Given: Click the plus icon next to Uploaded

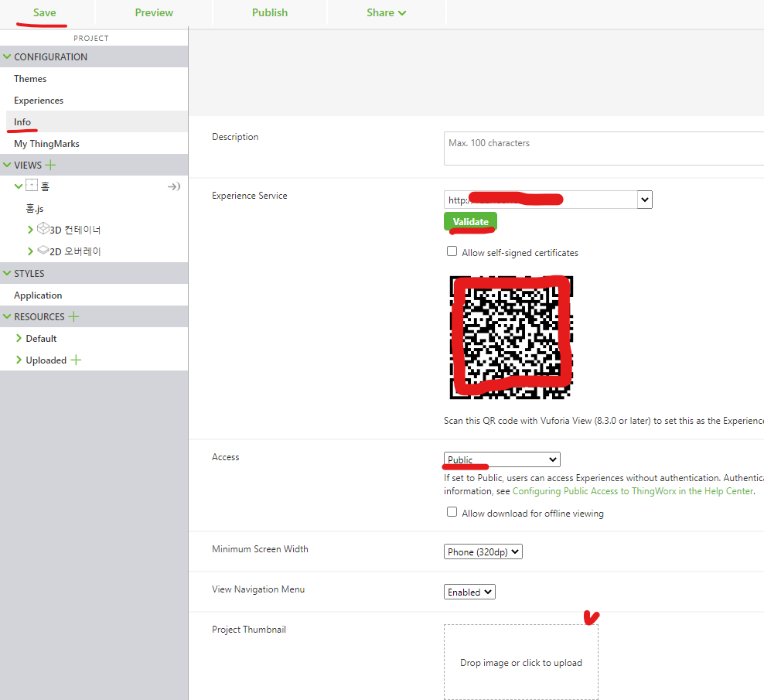Looking at the screenshot, I should (x=76, y=360).
